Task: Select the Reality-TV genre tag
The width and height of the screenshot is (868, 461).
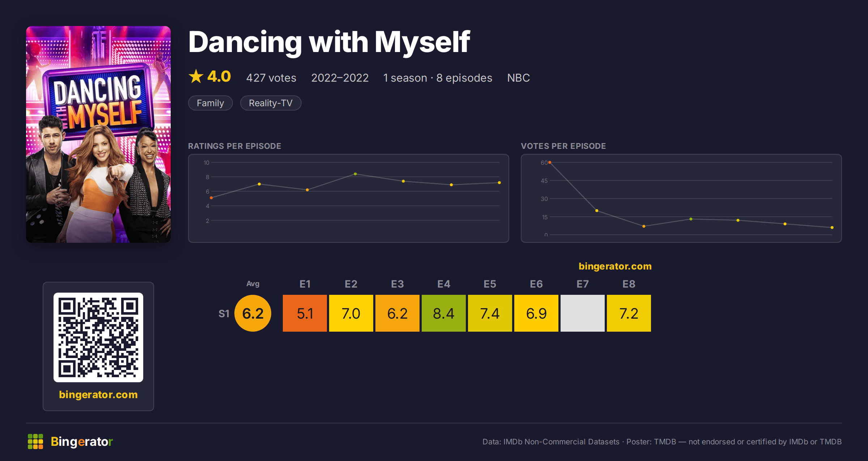Action: [x=271, y=103]
